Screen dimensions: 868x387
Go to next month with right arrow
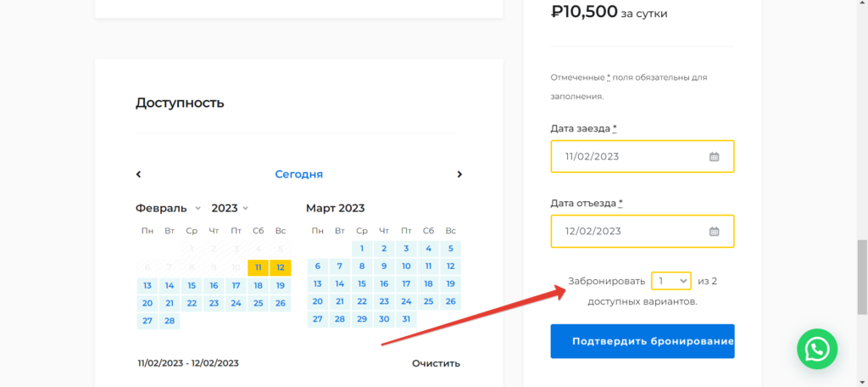click(459, 174)
